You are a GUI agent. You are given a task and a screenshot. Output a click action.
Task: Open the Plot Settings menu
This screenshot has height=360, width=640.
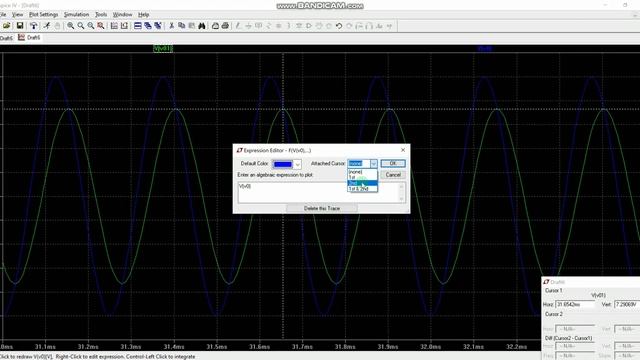coord(44,15)
